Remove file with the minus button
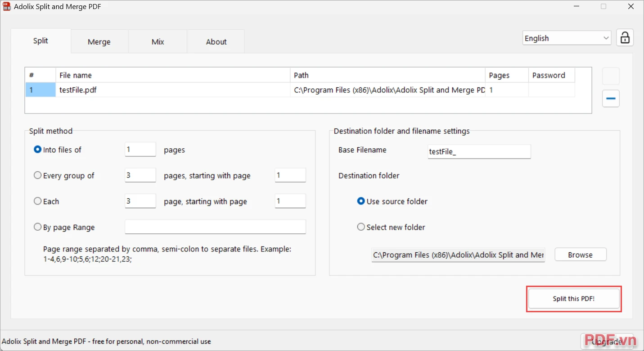The height and width of the screenshot is (351, 644). (611, 99)
